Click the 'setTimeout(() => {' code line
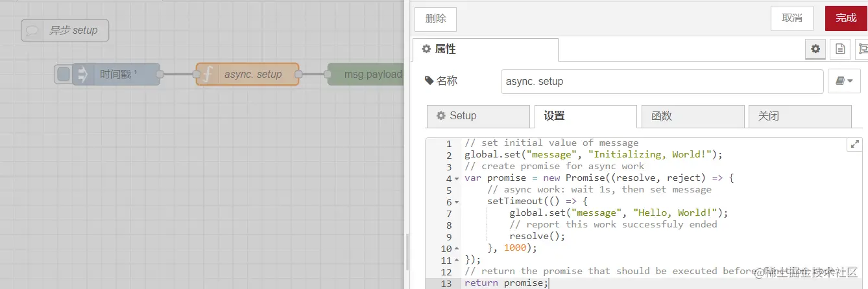 [537, 201]
